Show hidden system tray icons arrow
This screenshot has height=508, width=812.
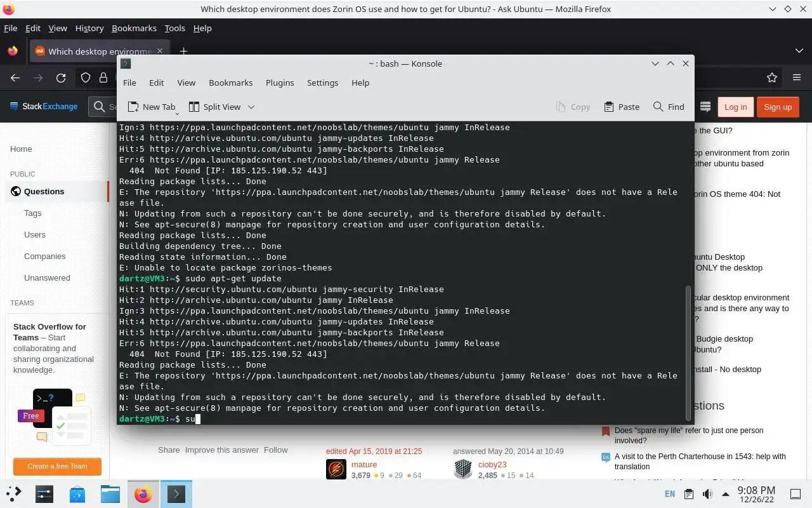pos(726,493)
